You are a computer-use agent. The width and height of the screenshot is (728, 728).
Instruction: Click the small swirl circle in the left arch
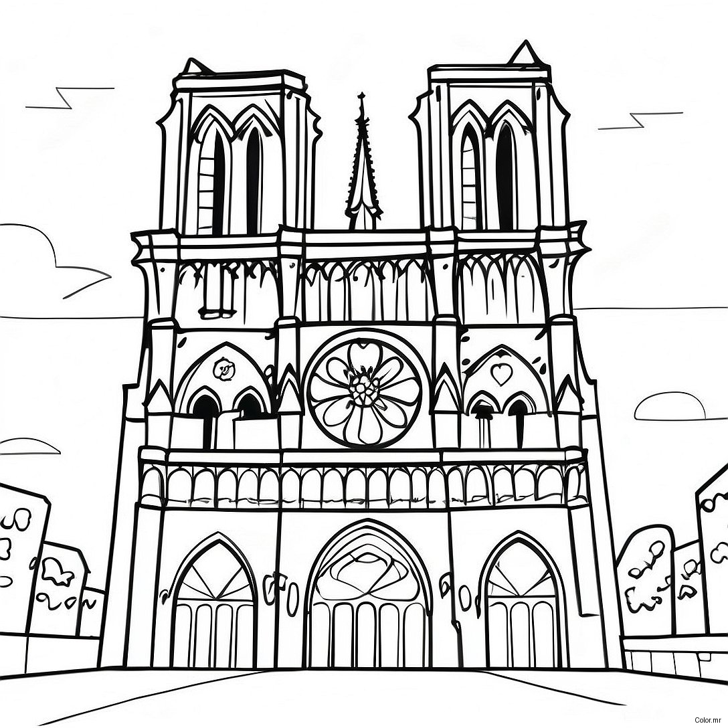(223, 369)
